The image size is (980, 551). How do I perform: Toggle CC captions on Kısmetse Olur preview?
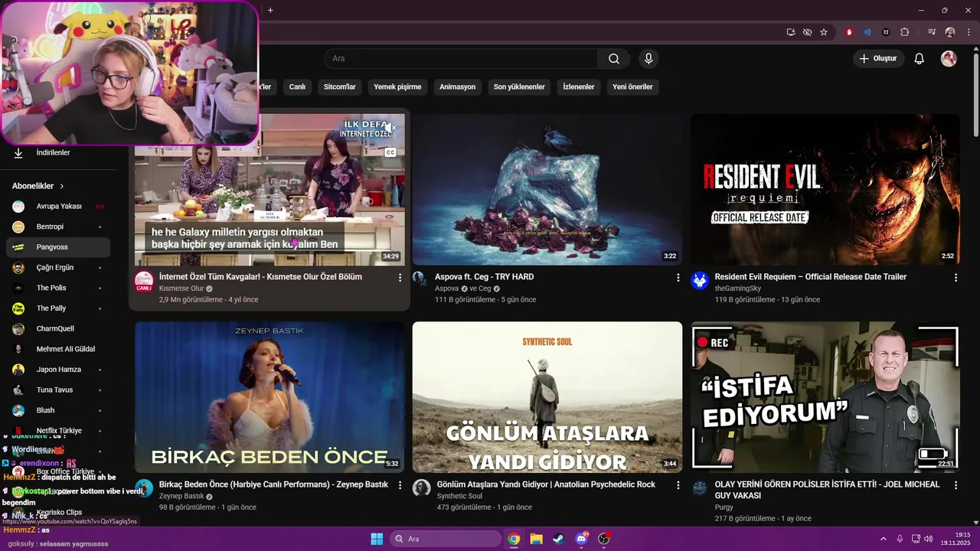390,152
